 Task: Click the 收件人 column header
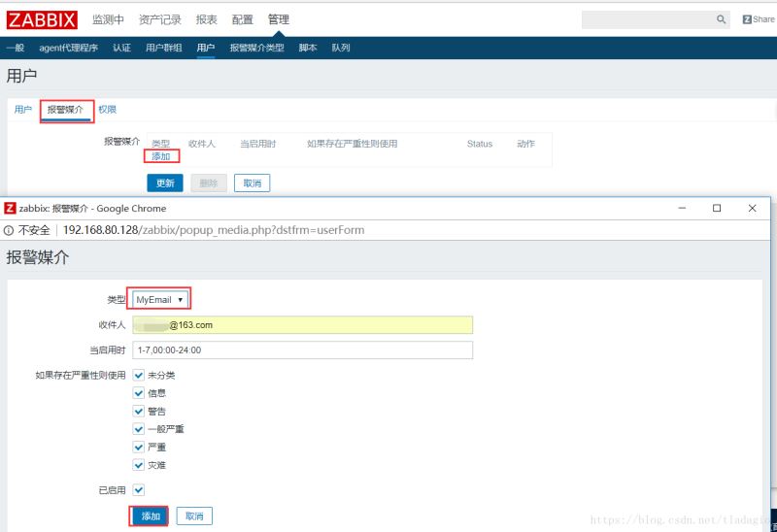[x=202, y=144]
